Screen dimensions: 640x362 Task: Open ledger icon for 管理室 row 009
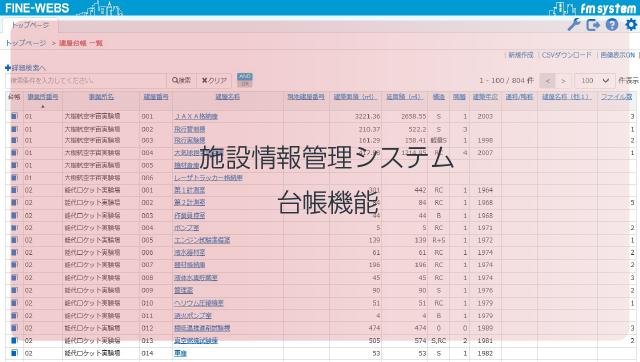(x=14, y=290)
